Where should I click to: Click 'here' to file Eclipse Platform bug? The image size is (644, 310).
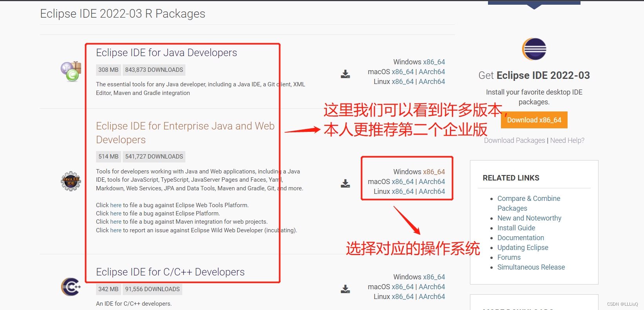point(116,213)
